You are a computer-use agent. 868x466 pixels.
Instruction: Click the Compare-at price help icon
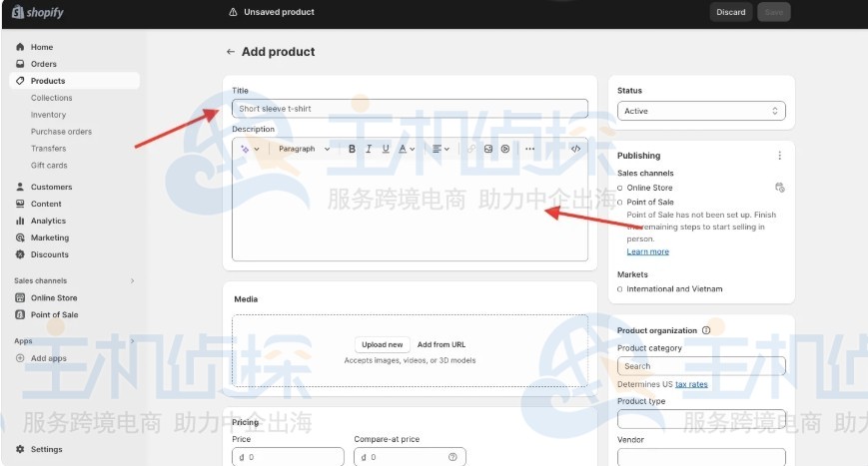point(452,457)
